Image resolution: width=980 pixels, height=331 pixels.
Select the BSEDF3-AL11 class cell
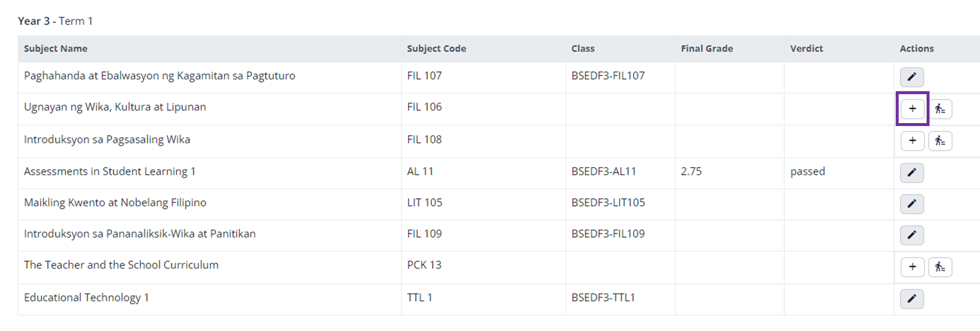coord(603,172)
